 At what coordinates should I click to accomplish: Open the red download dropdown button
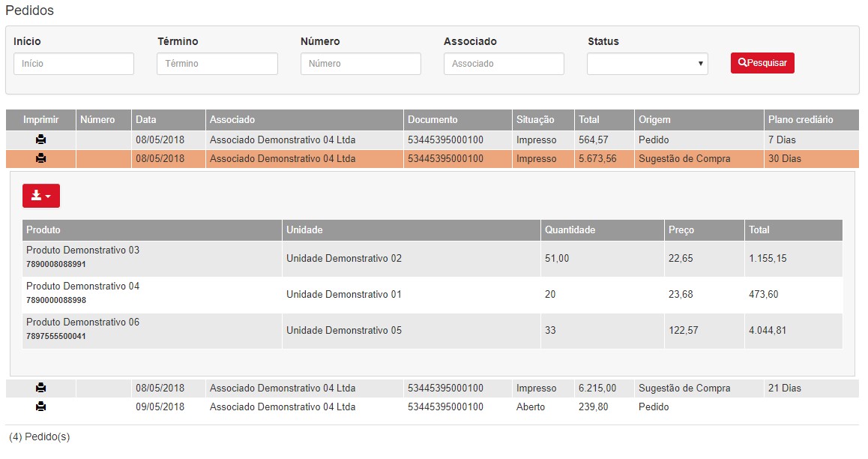tap(41, 196)
